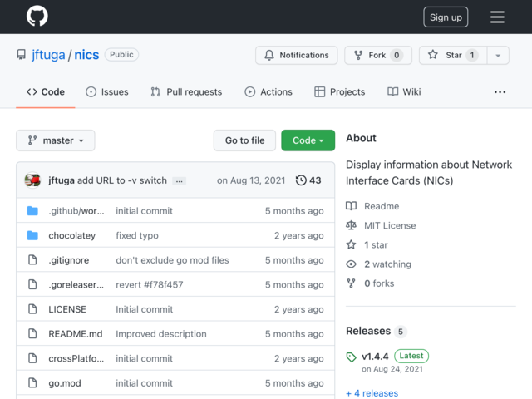The height and width of the screenshot is (399, 532).
Task: Click the .gitignore file icon
Action: click(32, 260)
